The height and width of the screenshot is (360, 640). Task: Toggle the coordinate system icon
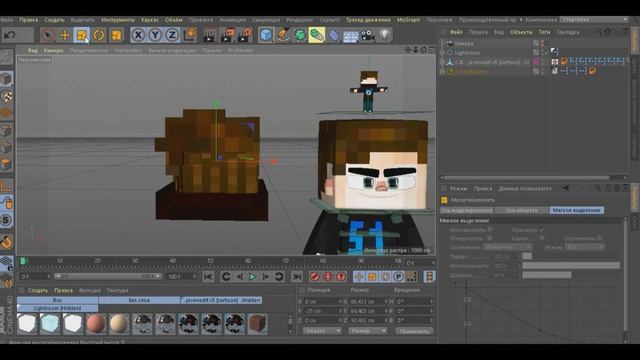pyautogui.click(x=190, y=35)
